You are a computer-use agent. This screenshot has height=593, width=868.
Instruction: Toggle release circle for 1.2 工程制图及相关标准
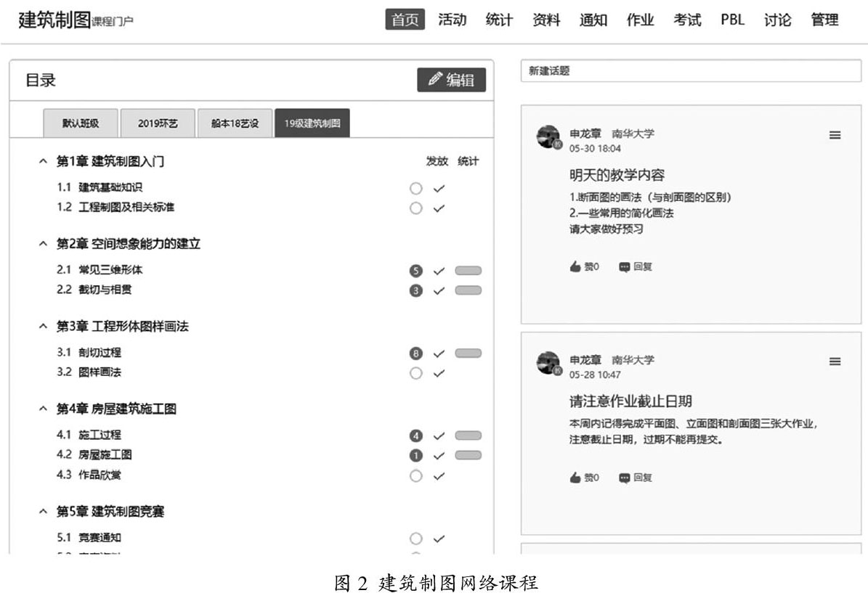[x=415, y=208]
